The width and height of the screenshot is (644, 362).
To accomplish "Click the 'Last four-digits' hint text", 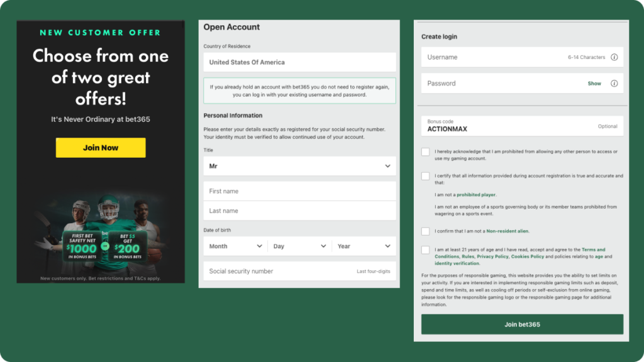I will pyautogui.click(x=374, y=271).
